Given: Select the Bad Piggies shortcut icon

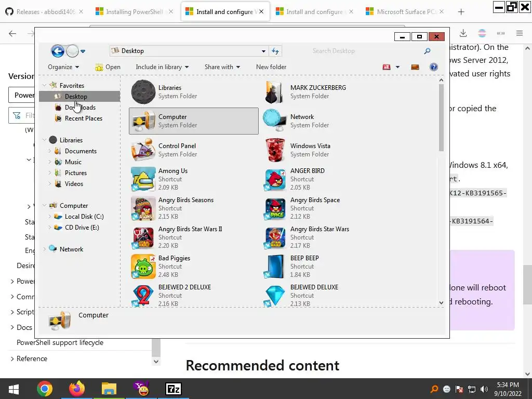Looking at the screenshot, I should tap(143, 267).
